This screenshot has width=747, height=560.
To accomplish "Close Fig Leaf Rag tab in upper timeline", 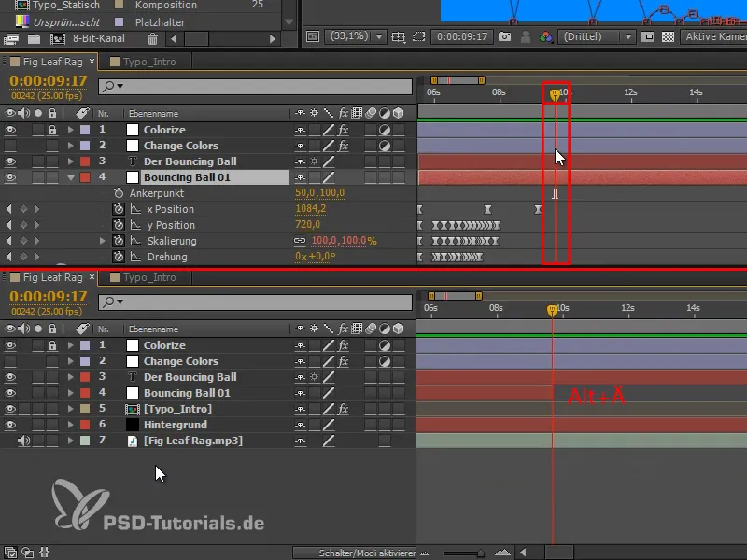I will click(x=92, y=61).
